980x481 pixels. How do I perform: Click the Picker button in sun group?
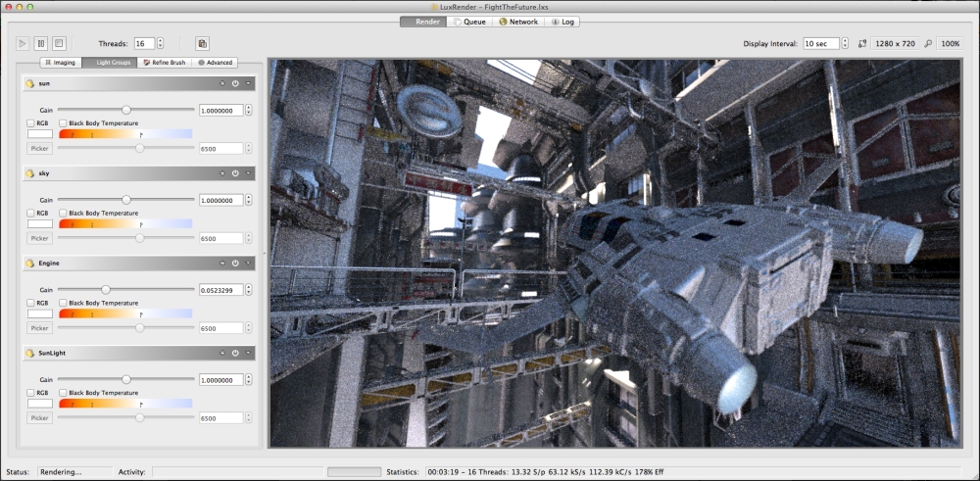coord(40,149)
